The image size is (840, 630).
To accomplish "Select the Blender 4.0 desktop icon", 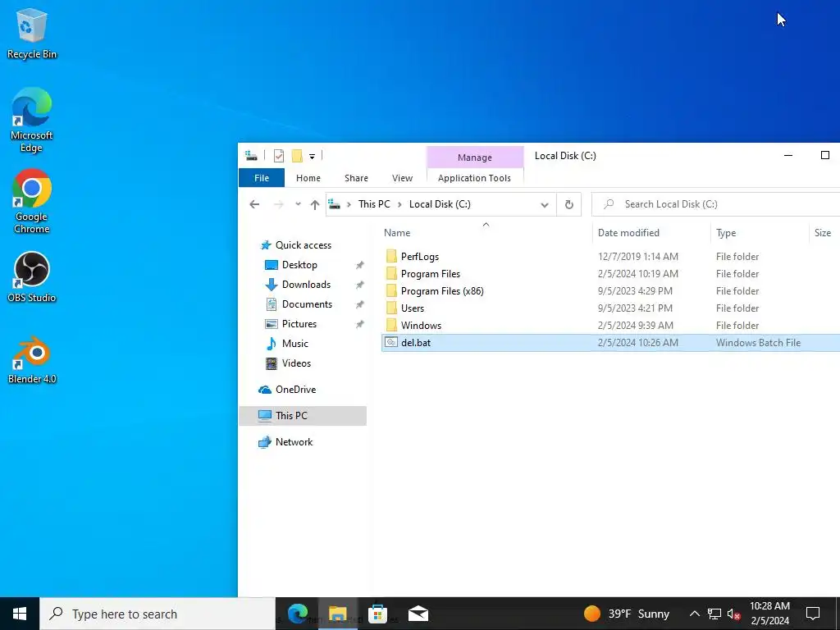I will (x=32, y=360).
